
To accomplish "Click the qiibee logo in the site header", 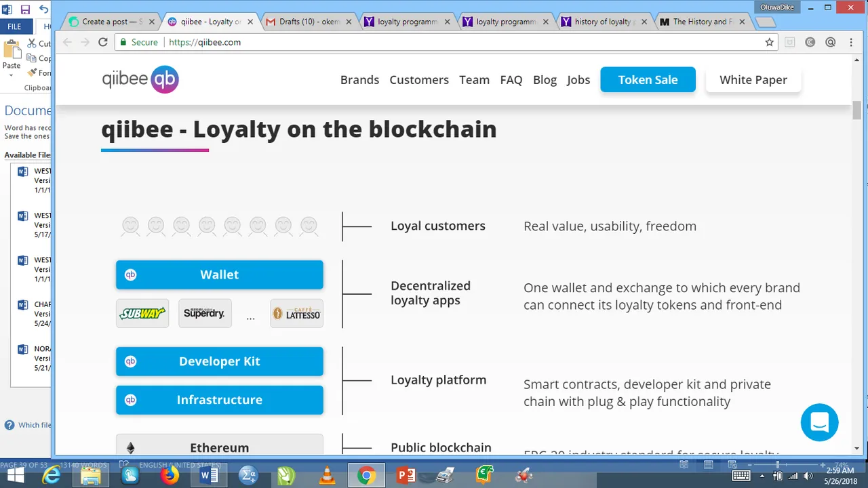I will pos(140,79).
